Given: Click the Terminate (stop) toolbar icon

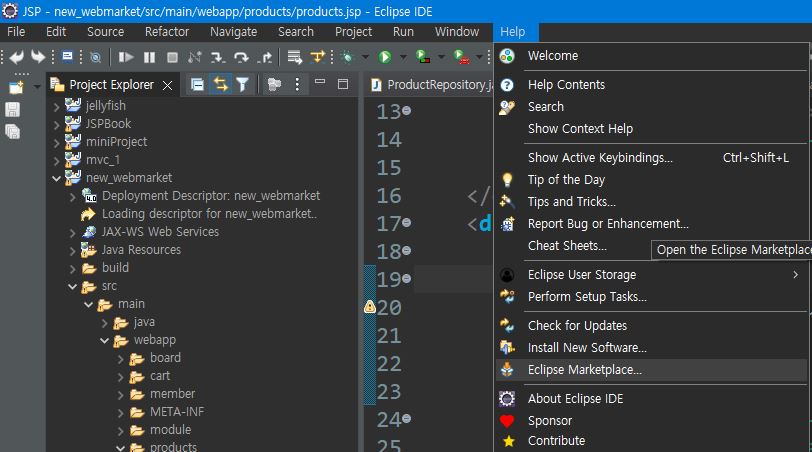Looking at the screenshot, I should tap(172, 57).
